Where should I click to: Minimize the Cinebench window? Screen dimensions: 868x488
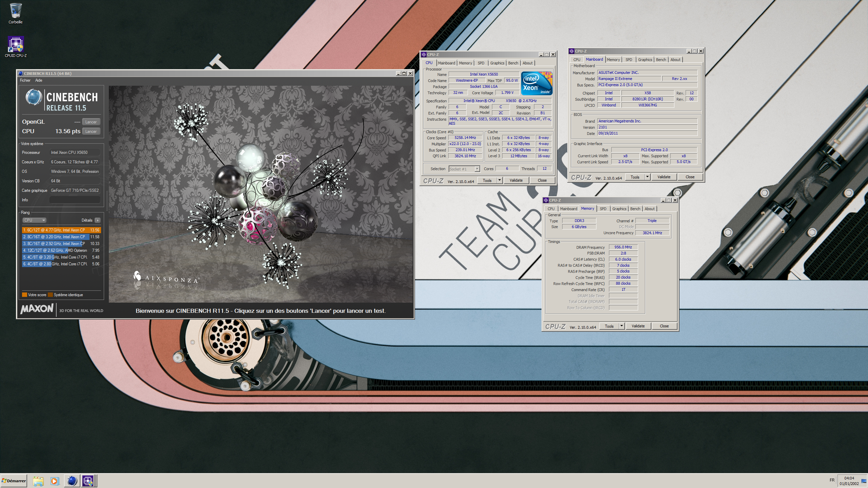(x=398, y=73)
